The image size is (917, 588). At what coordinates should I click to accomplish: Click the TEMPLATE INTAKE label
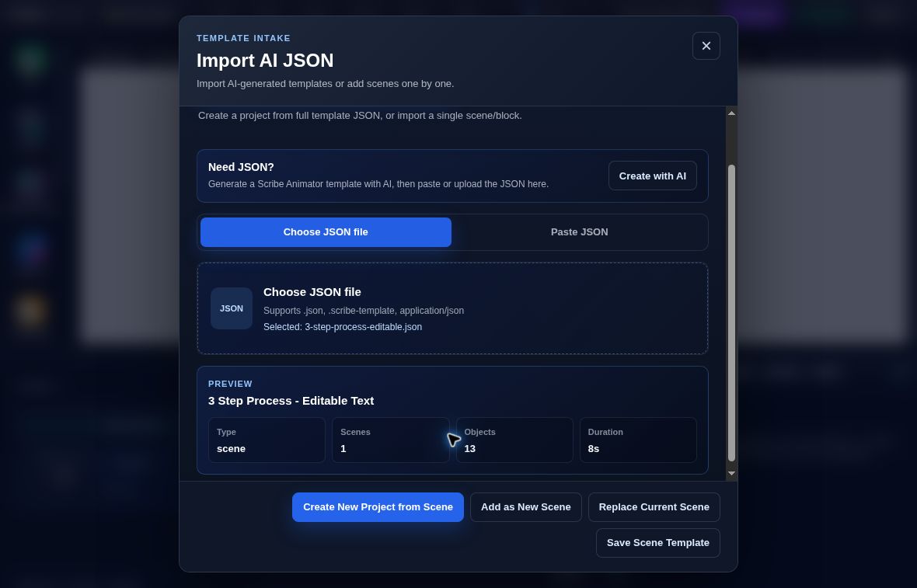(243, 38)
